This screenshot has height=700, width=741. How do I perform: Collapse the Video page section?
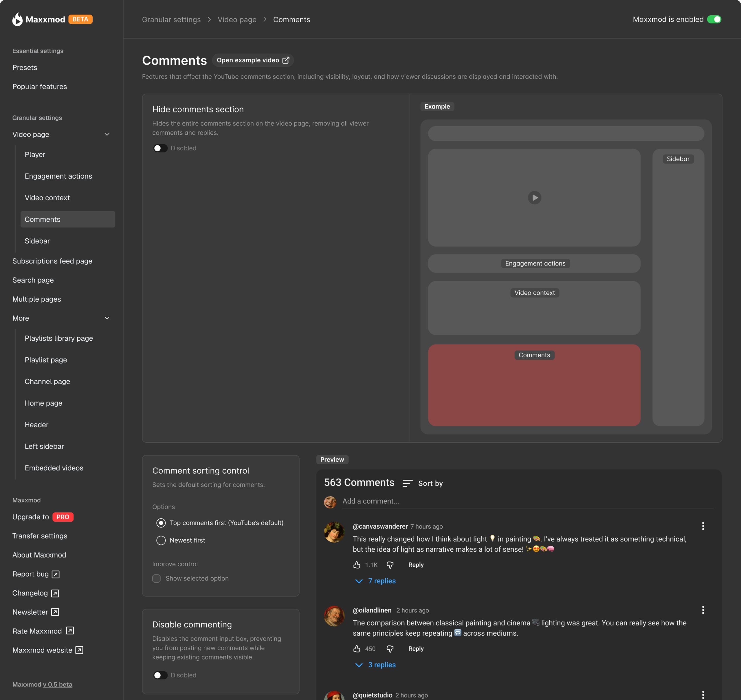[107, 134]
